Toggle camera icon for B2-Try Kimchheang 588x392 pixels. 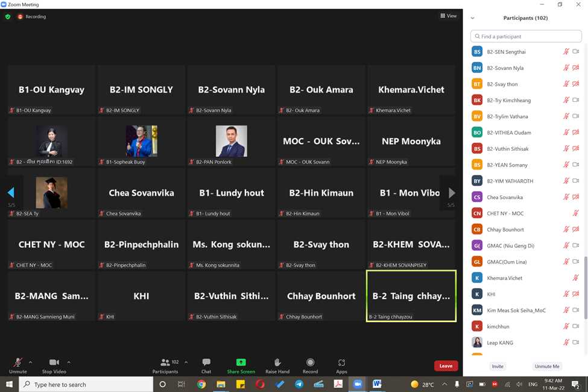coord(575,100)
